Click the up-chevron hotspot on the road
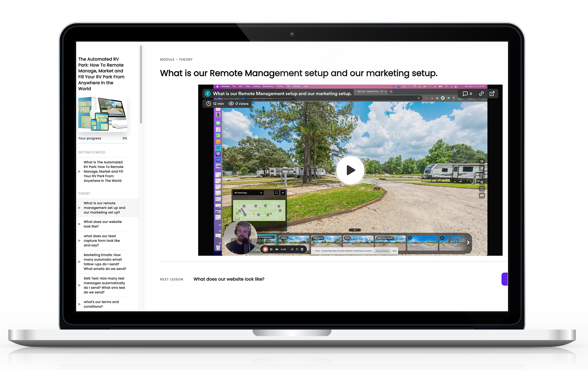This screenshot has height=370, width=588. pos(374,183)
